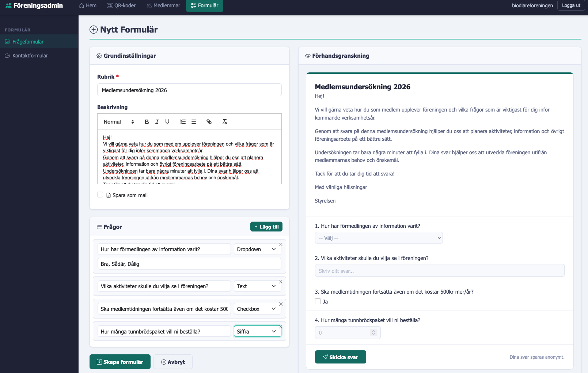Enable the Spara som mall checkbox

pos(100,195)
